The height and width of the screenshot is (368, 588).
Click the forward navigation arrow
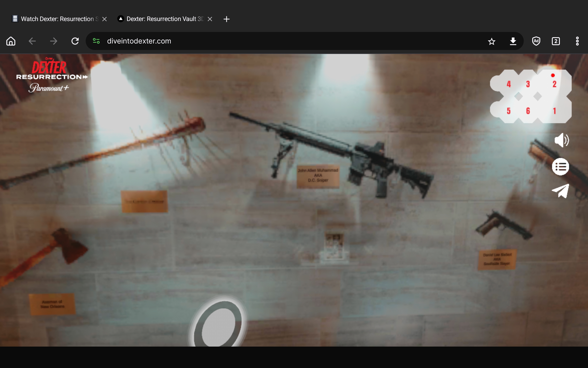[54, 41]
